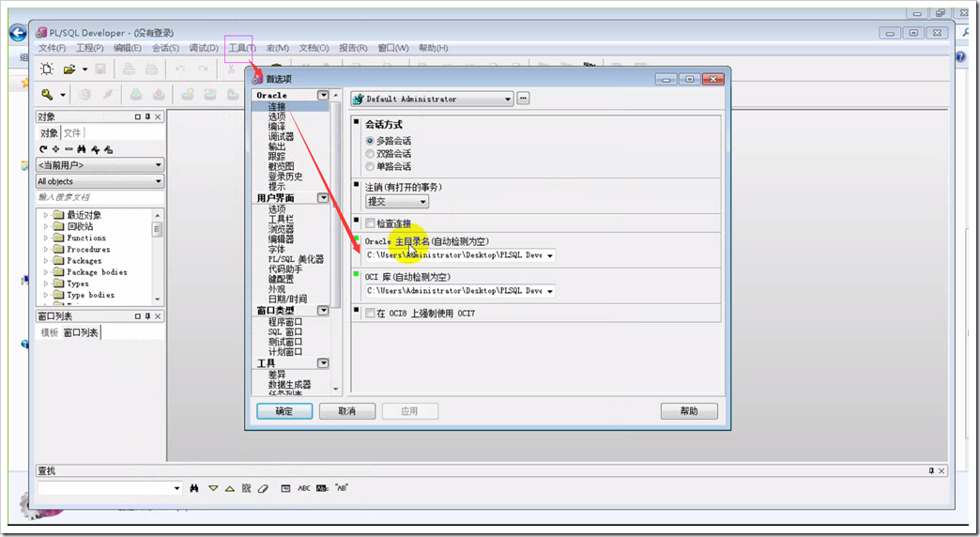This screenshot has height=537, width=980.
Task: Click the Save disk toolbar icon
Action: [100, 69]
